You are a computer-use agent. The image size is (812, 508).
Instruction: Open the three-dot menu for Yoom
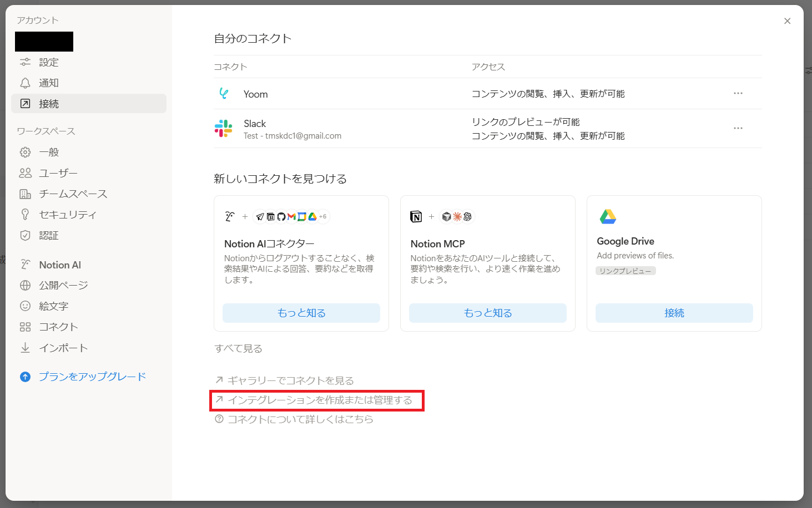pyautogui.click(x=738, y=93)
